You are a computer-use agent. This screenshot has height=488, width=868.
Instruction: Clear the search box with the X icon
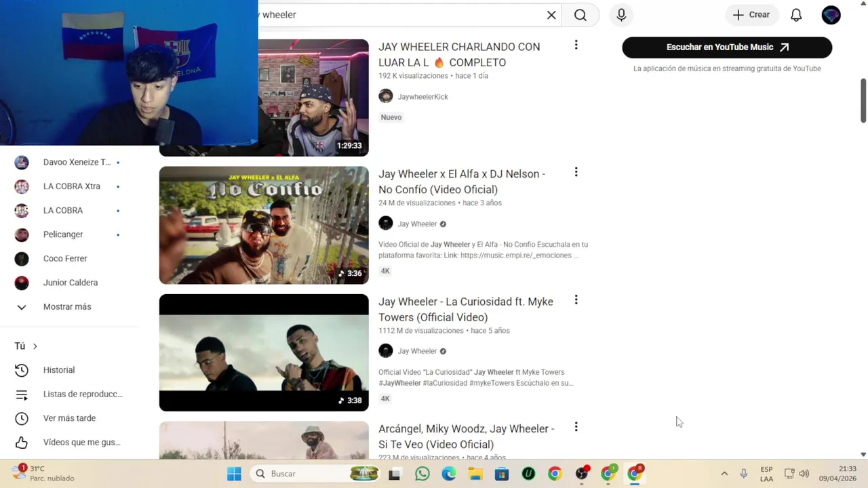[551, 15]
